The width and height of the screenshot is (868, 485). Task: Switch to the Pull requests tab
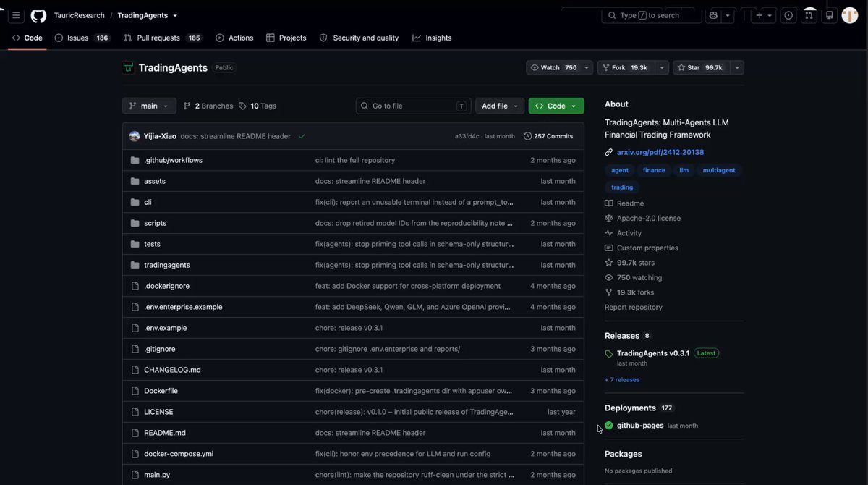[x=163, y=38]
